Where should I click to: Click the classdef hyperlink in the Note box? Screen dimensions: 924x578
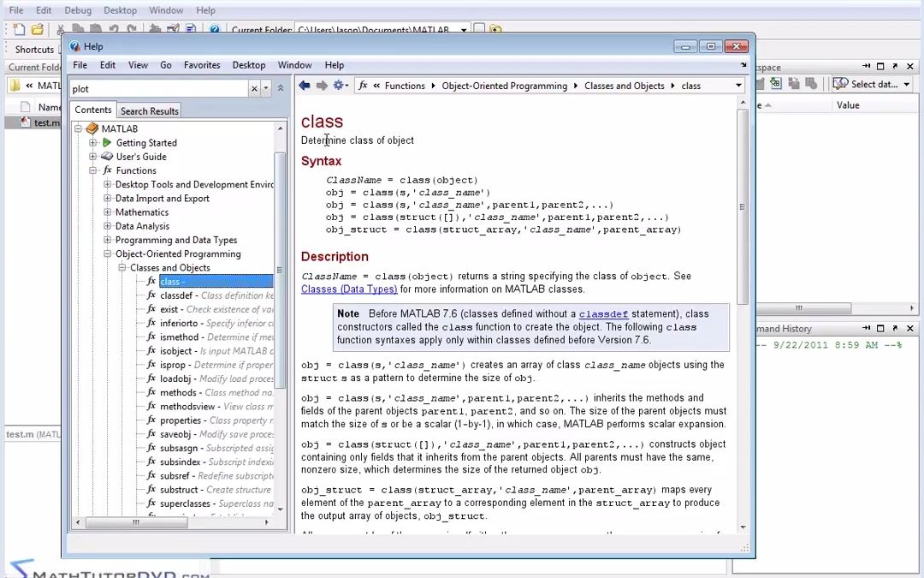tap(603, 313)
